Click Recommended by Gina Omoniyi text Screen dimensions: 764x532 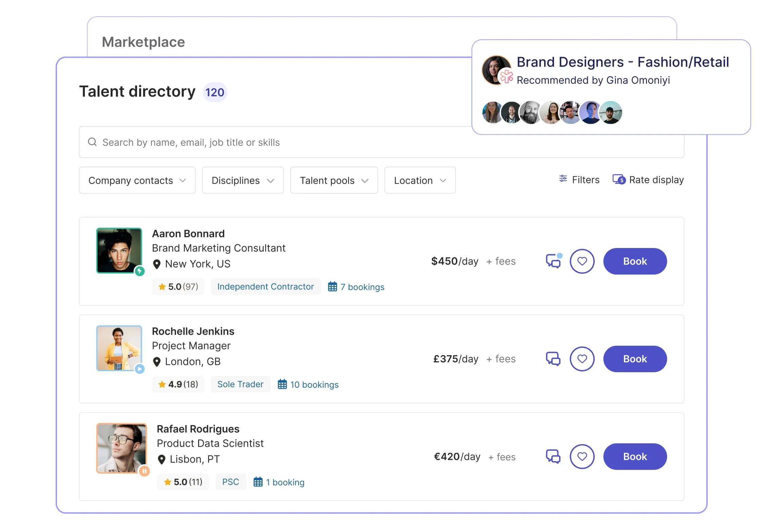593,80
